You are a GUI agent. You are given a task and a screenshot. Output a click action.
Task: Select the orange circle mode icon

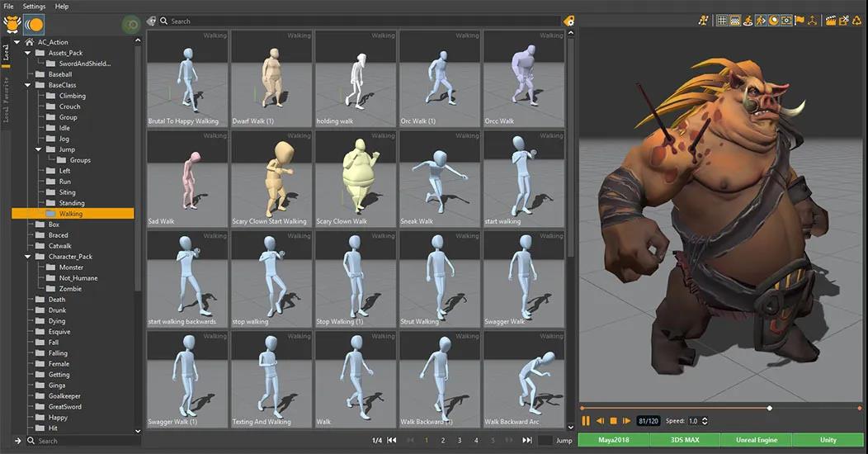tap(34, 25)
